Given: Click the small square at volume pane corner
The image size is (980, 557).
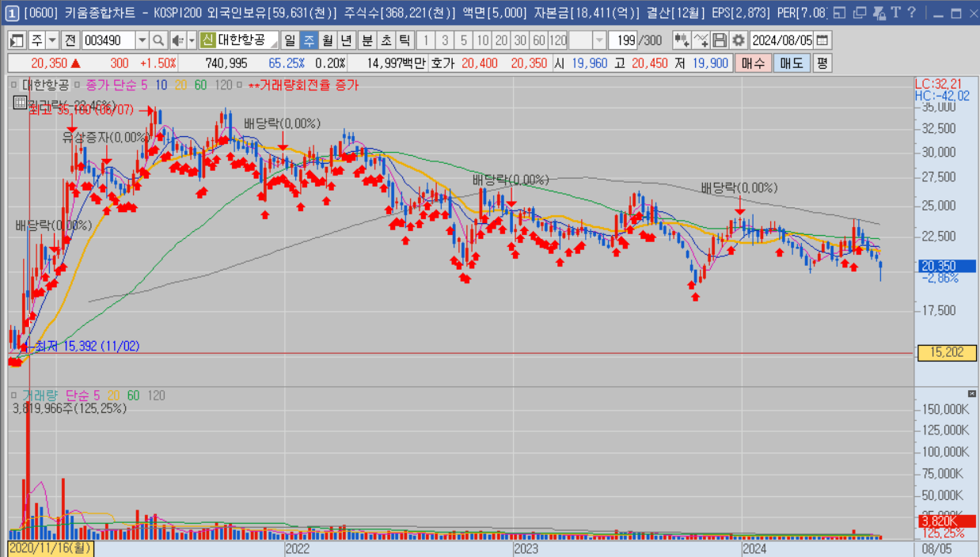Looking at the screenshot, I should pos(972,393).
